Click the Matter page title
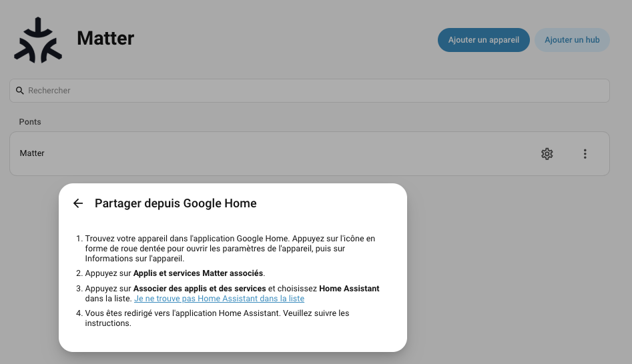632x364 pixels. coord(105,38)
